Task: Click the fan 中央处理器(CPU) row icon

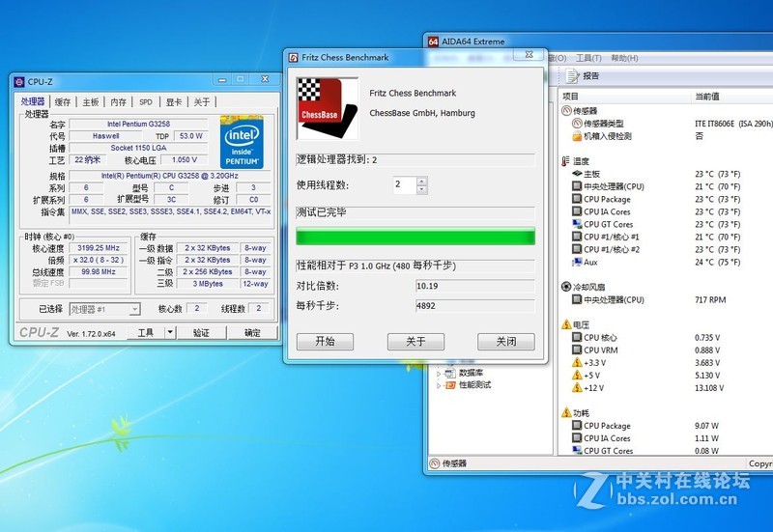Action: (x=577, y=299)
